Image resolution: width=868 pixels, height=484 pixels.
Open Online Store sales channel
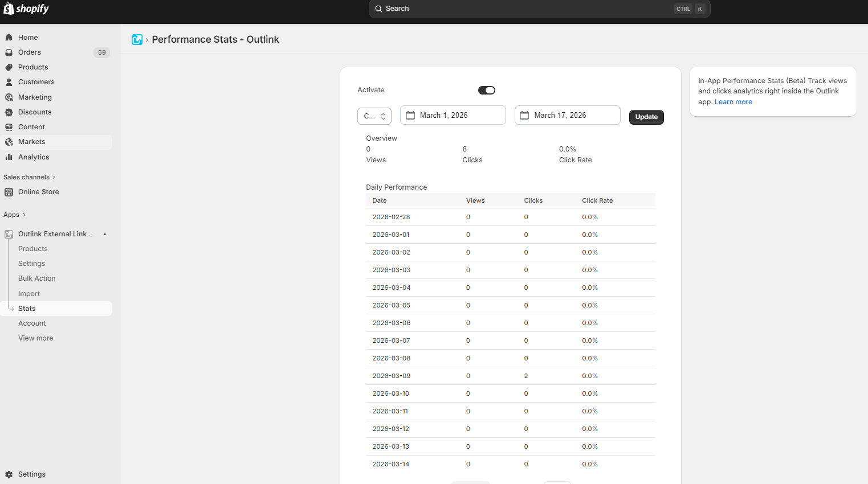point(56,192)
